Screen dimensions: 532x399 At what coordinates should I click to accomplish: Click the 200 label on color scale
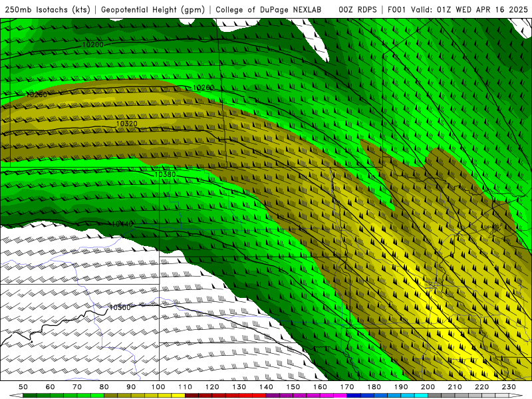(428, 387)
